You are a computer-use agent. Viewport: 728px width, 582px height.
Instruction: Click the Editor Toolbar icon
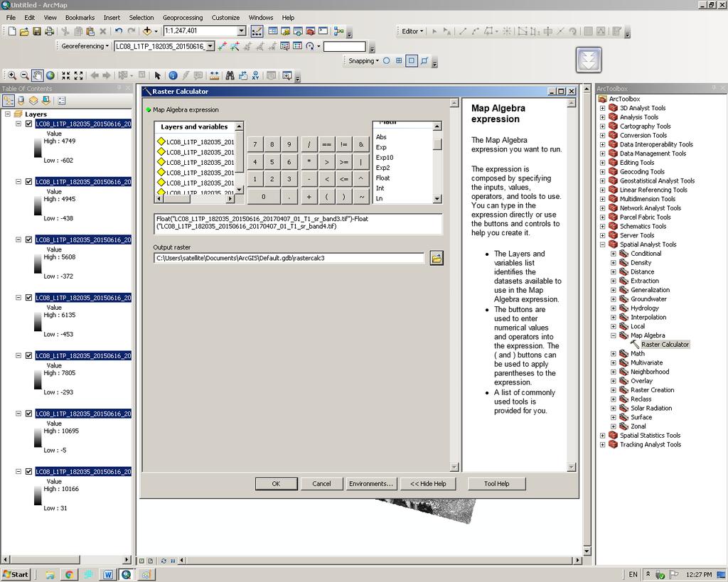click(257, 31)
